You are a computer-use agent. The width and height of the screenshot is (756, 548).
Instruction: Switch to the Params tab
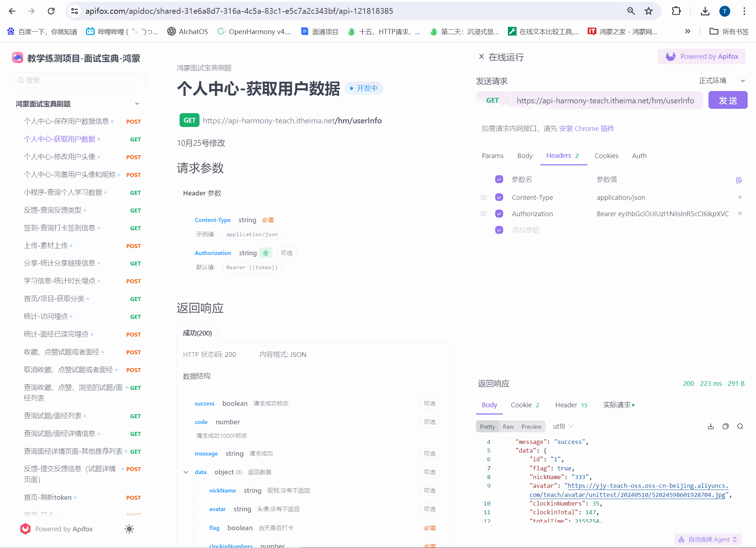492,156
